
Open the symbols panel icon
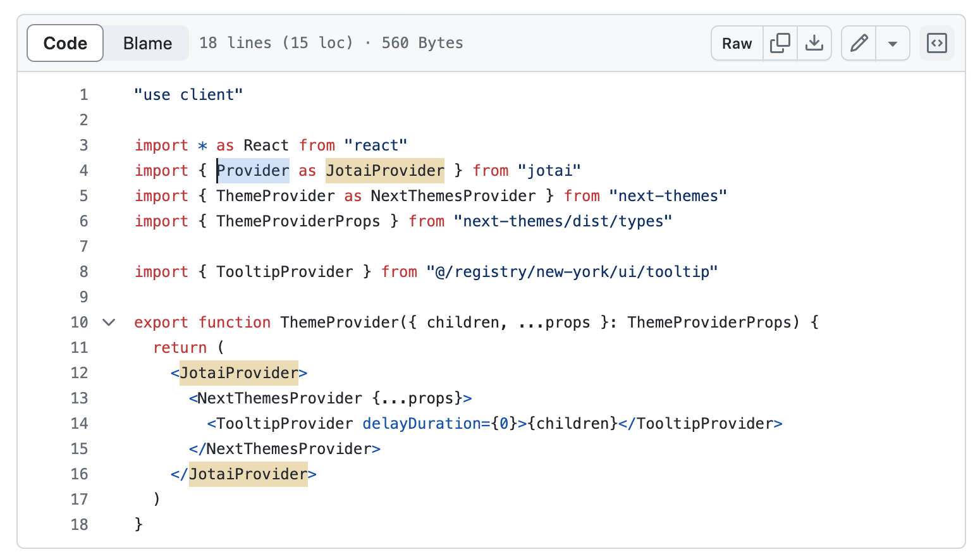pos(936,43)
